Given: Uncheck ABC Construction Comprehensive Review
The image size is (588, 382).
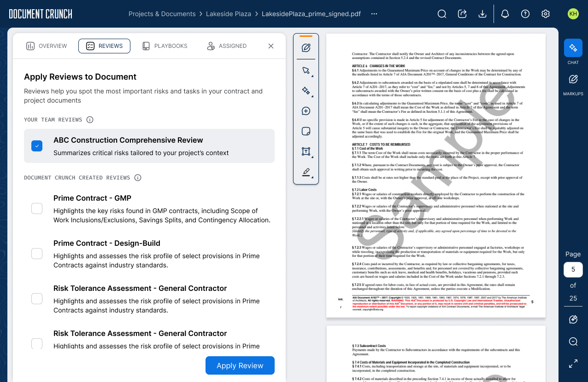Looking at the screenshot, I should [37, 146].
